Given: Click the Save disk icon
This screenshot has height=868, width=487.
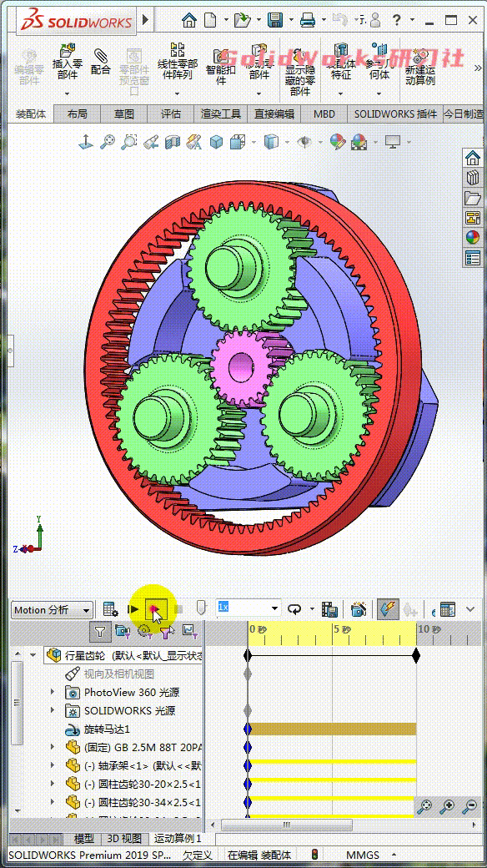Looking at the screenshot, I should click(x=275, y=21).
